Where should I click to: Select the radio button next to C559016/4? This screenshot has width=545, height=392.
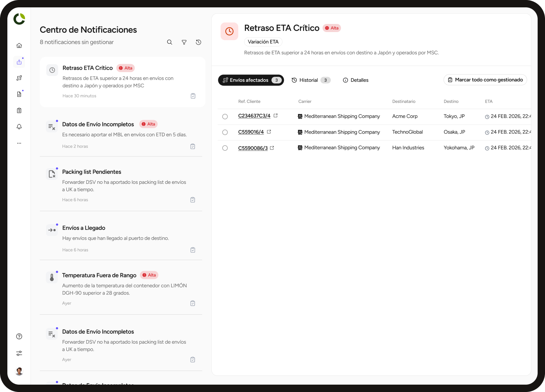tap(225, 132)
